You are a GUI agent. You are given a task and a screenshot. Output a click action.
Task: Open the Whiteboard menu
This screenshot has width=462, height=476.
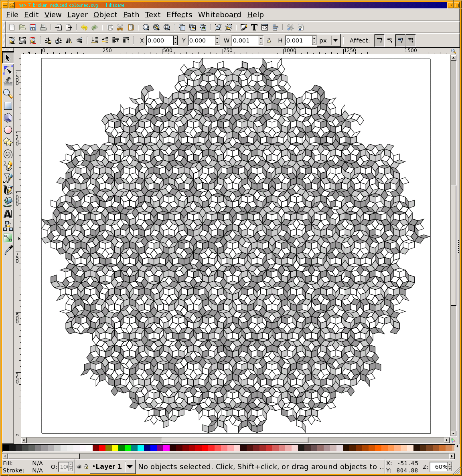point(219,15)
